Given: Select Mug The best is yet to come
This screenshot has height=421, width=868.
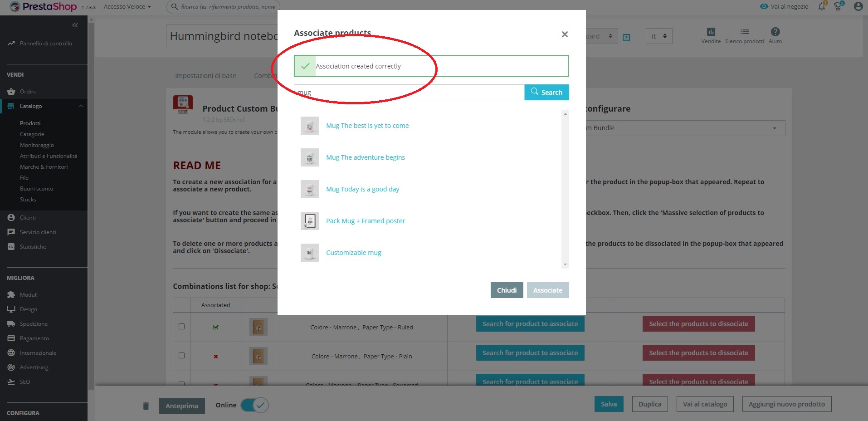Looking at the screenshot, I should (367, 126).
